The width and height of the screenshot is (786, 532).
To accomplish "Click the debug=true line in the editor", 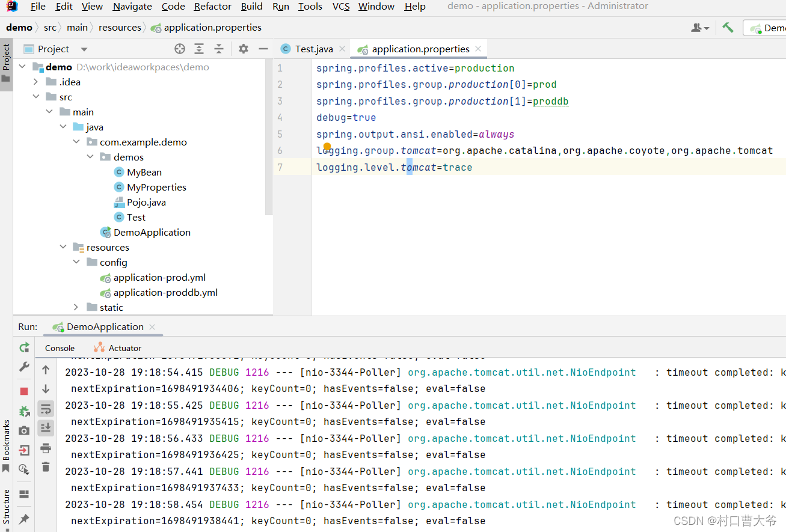I will [346, 118].
